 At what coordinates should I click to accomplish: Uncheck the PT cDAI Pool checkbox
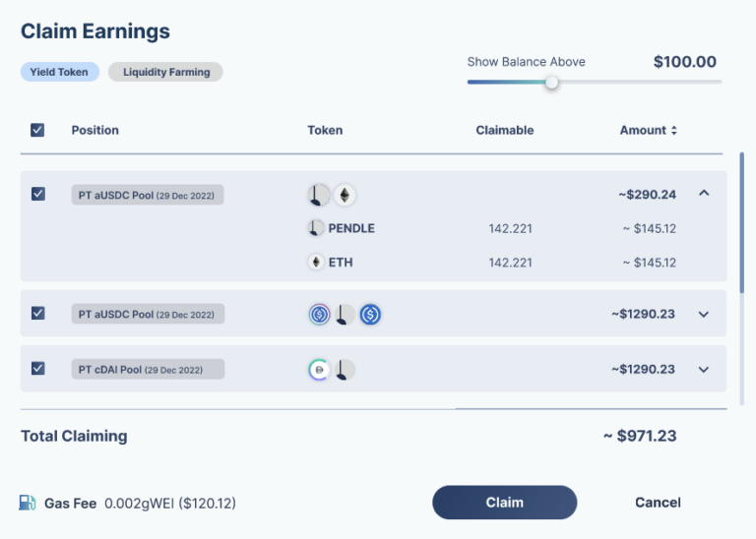(37, 369)
